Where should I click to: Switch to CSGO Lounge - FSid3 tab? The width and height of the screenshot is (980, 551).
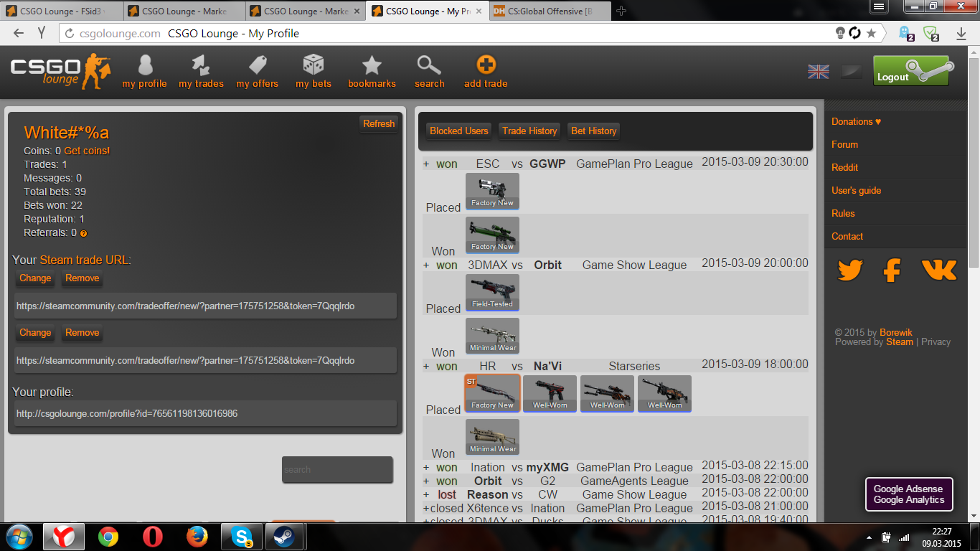coord(61,11)
